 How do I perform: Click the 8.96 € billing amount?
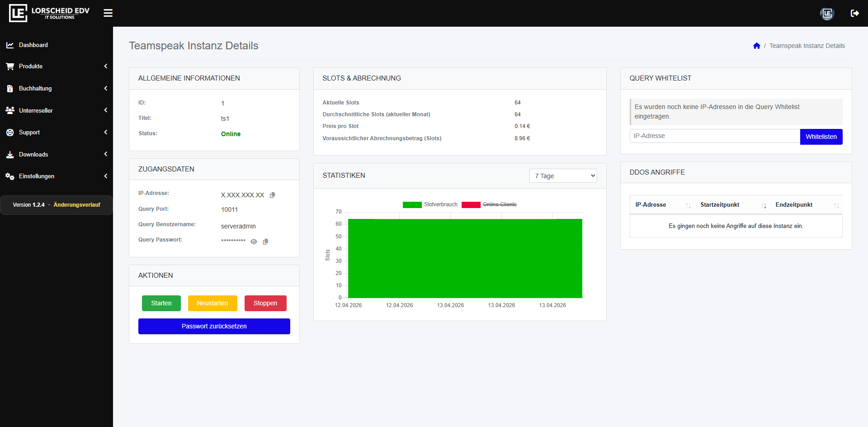point(522,138)
